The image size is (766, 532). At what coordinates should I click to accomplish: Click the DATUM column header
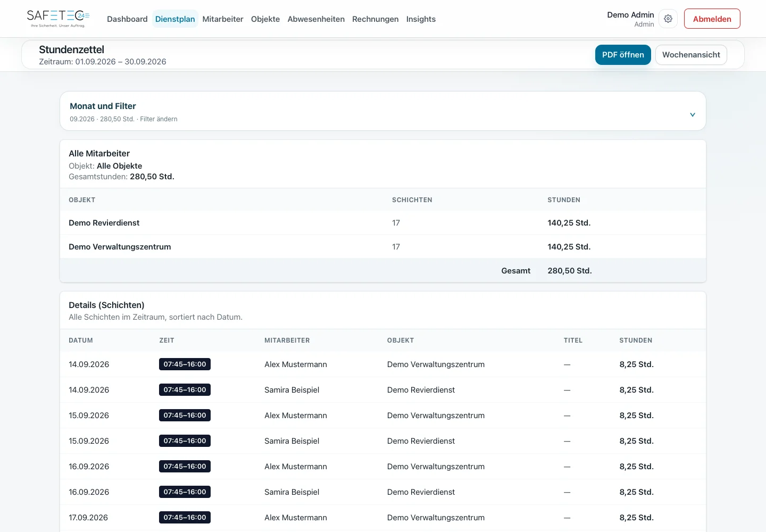[81, 340]
